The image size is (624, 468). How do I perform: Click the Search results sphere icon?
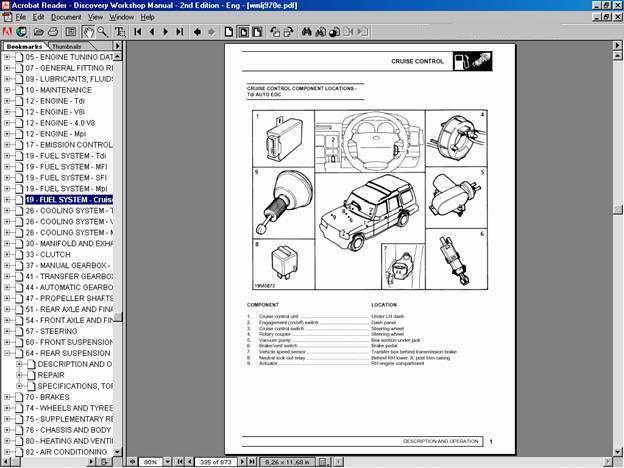coord(335,32)
